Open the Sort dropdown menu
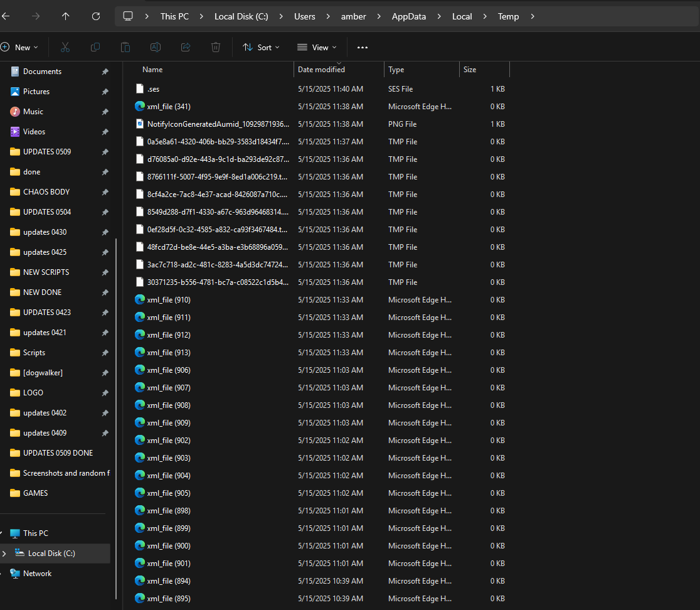The width and height of the screenshot is (700, 610). coord(261,47)
